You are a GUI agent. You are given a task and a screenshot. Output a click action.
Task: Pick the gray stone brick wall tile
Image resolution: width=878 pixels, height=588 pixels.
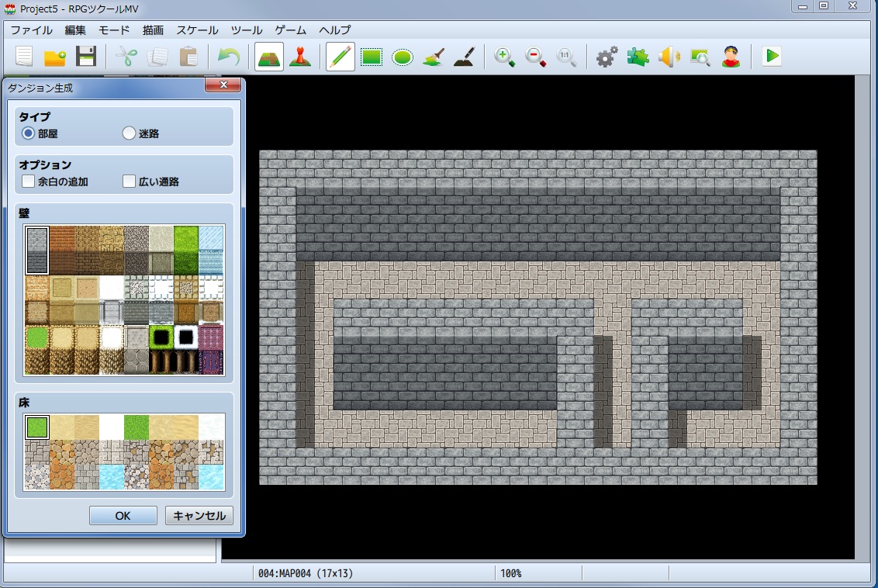click(37, 251)
